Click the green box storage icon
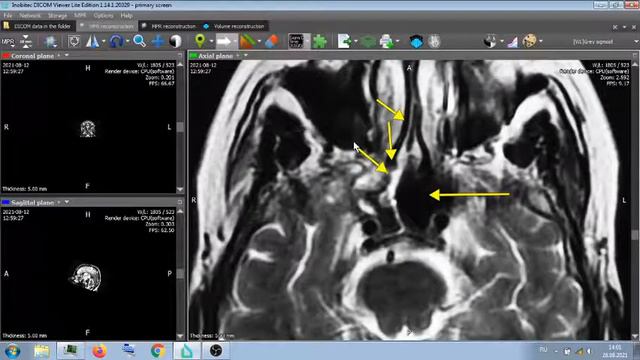Image resolution: width=640 pixels, height=360 pixels. 368,41
